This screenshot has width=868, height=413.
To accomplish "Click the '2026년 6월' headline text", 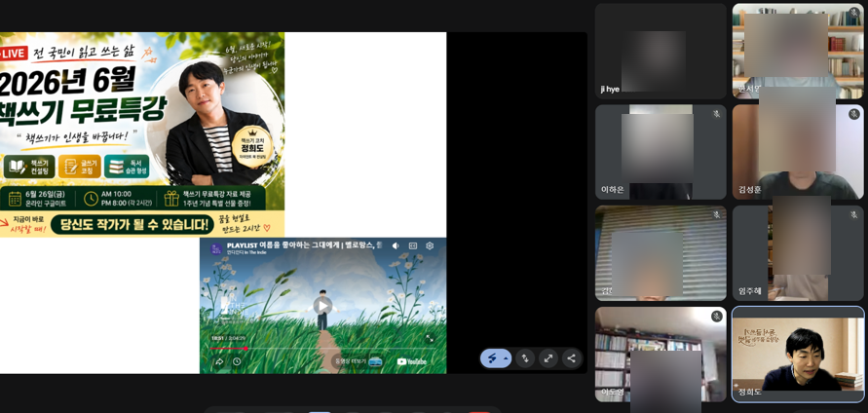I will (x=66, y=83).
